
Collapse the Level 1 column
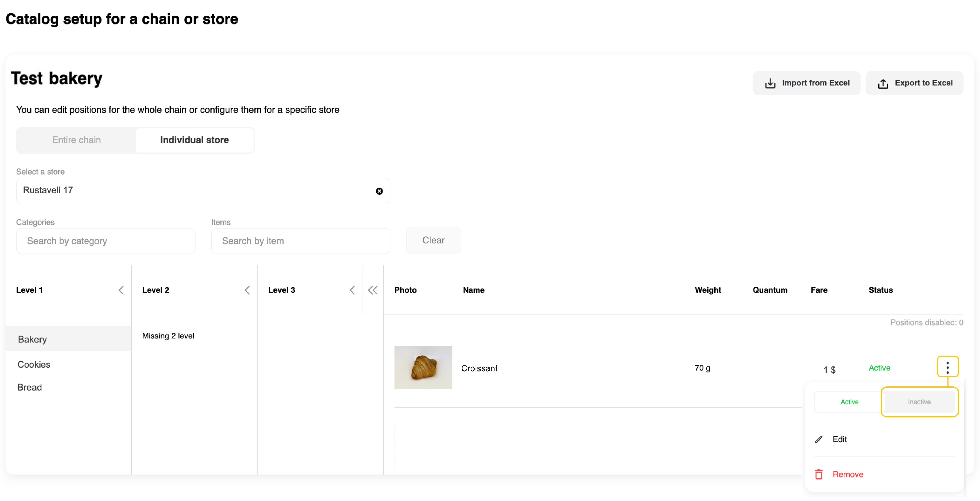coord(121,290)
